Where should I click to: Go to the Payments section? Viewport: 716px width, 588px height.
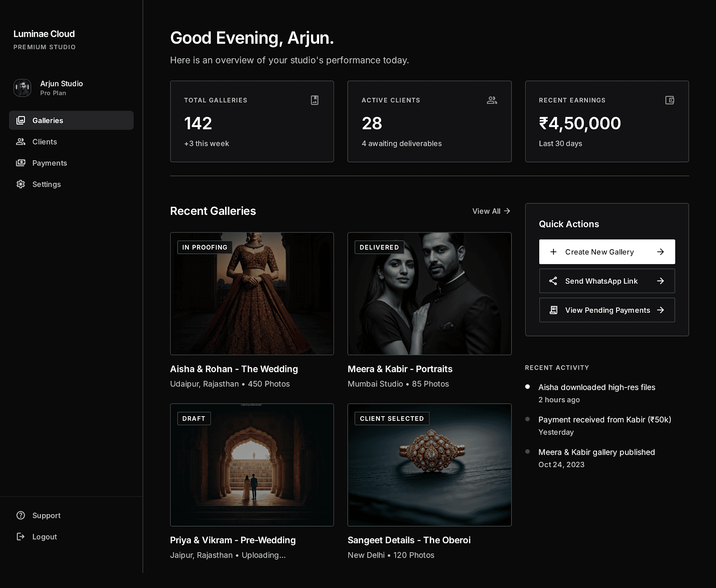point(71,163)
